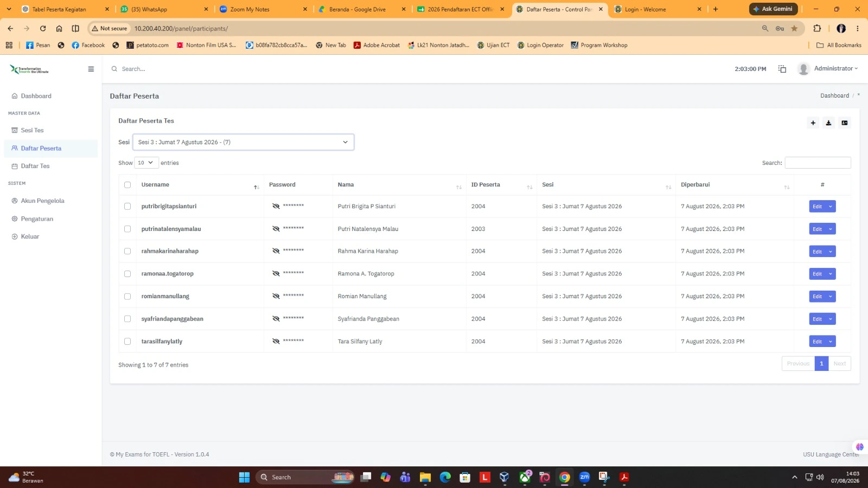Click the Next pagination button
The height and width of the screenshot is (488, 868).
(x=839, y=364)
